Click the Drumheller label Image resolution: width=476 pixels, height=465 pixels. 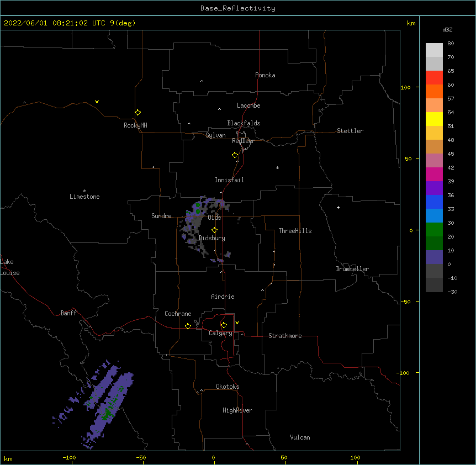pos(352,269)
